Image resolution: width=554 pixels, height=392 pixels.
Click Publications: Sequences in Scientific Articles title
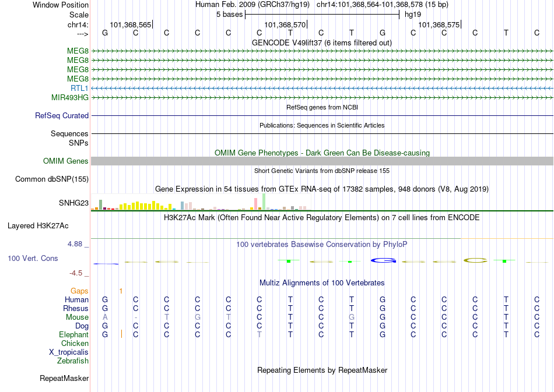(x=322, y=125)
